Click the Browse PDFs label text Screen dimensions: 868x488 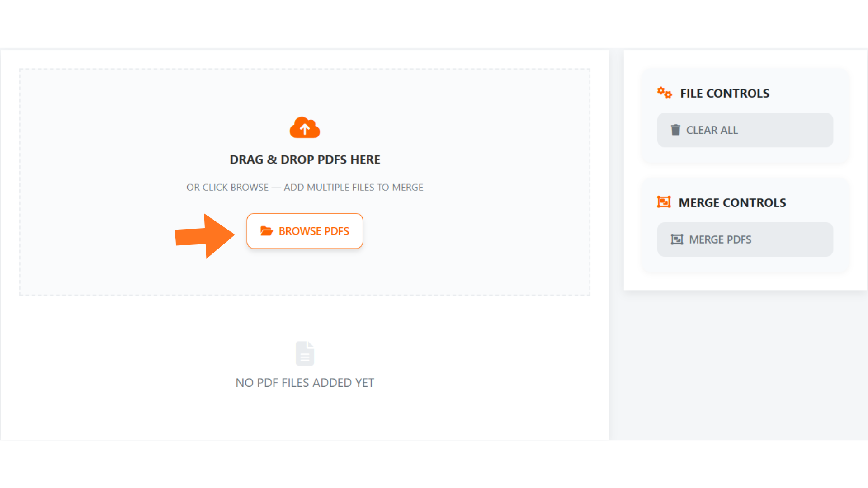(x=314, y=231)
